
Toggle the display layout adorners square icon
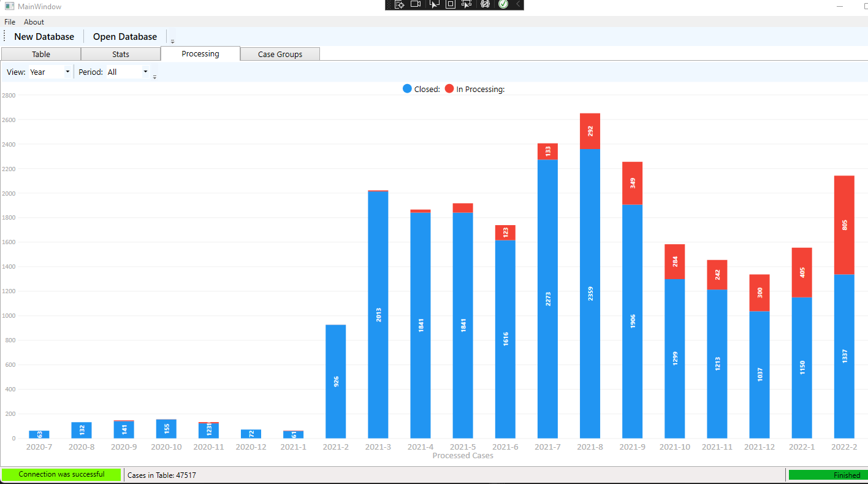450,4
